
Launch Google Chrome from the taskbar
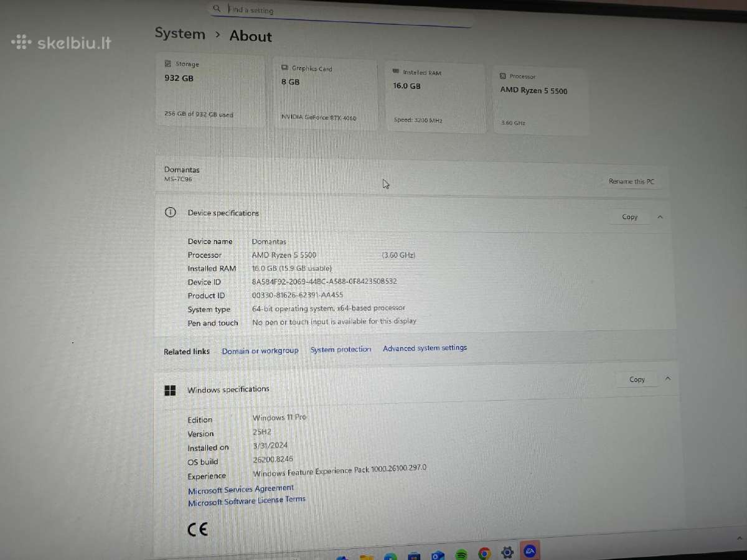coord(484,553)
